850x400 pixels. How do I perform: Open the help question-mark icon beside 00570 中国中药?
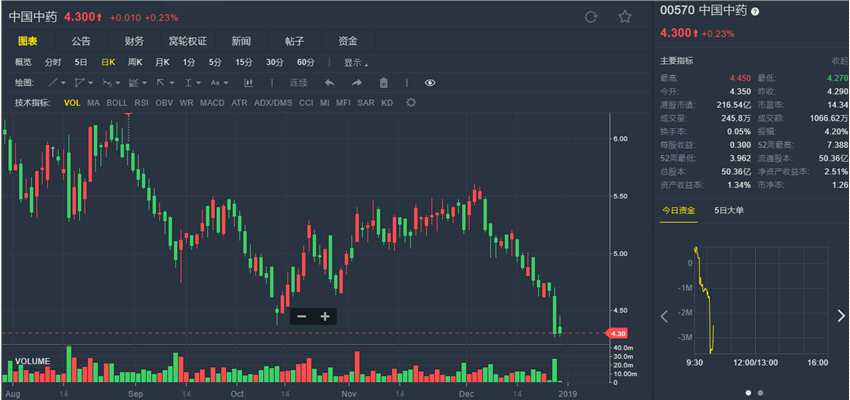tap(755, 11)
